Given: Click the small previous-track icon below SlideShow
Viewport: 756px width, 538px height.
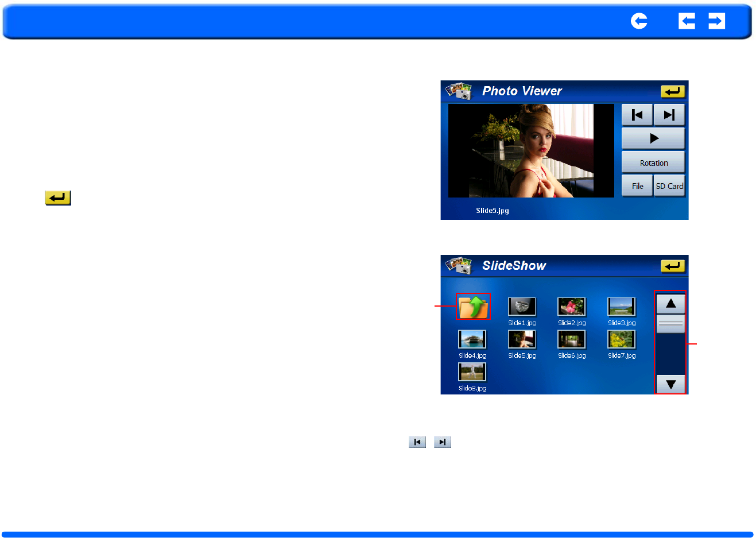Looking at the screenshot, I should tap(417, 442).
